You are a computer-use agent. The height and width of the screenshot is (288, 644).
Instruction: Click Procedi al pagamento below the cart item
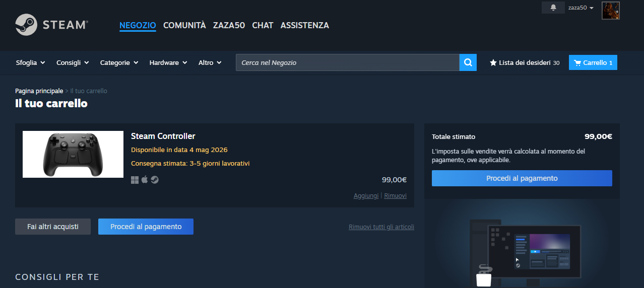click(x=146, y=227)
